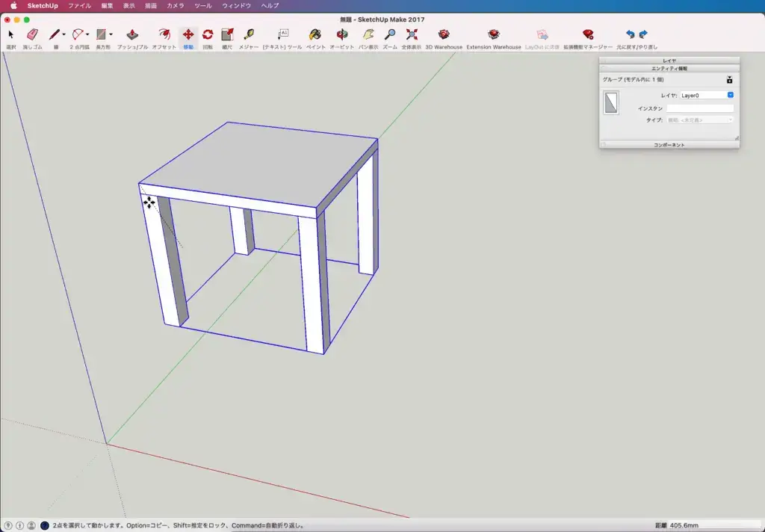Screen dimensions: 765x532
Task: Open the ファイル menu
Action: [x=79, y=6]
